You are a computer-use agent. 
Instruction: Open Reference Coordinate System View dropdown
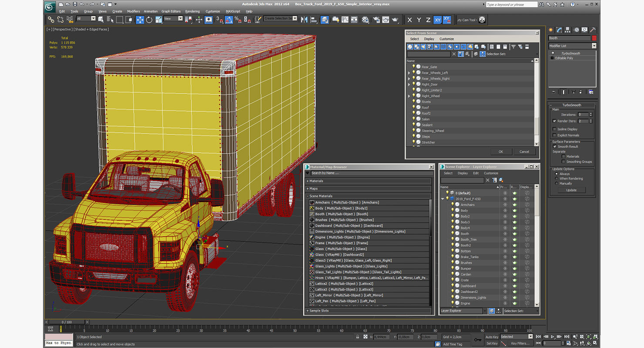coord(173,19)
